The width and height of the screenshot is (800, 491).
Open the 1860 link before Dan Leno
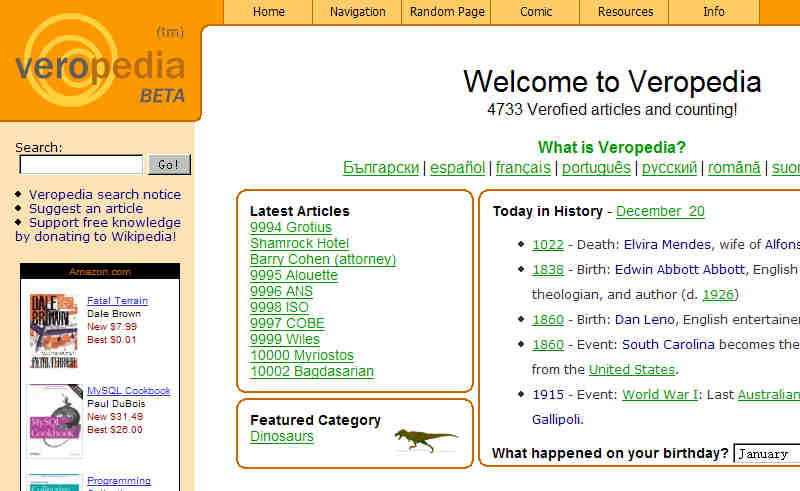click(548, 320)
